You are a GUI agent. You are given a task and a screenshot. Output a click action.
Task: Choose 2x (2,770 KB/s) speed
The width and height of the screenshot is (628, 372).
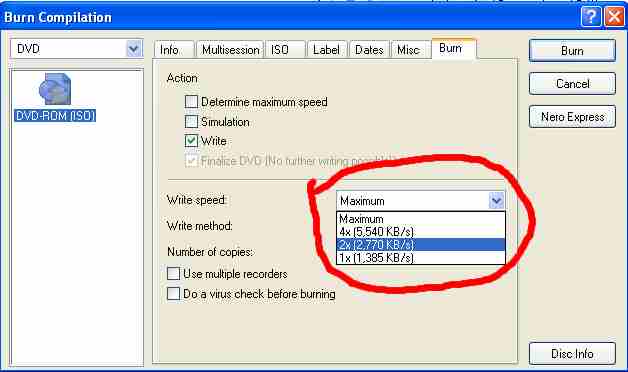coord(421,244)
